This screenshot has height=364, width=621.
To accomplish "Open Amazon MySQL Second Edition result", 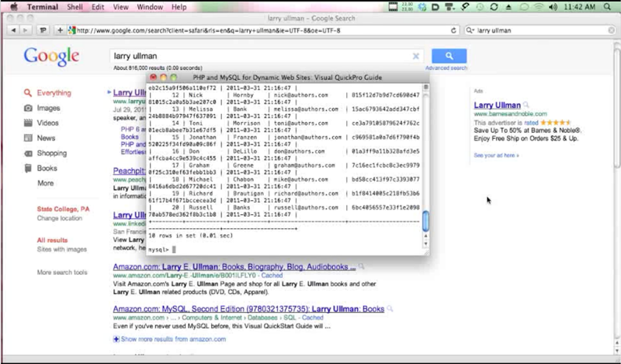I will click(248, 309).
